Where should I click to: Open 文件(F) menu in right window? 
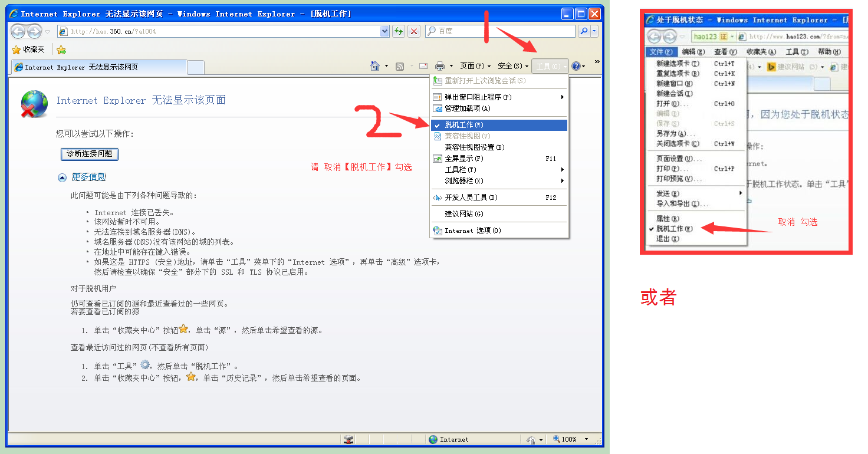click(660, 52)
